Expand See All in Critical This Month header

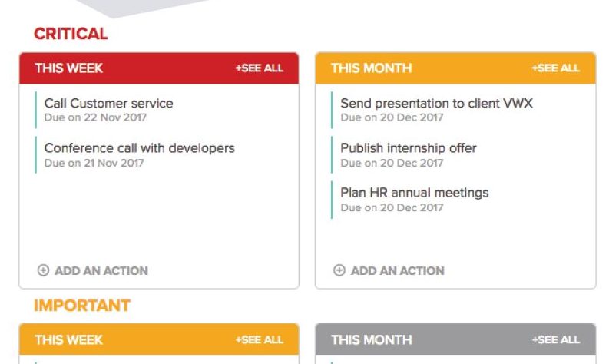pyautogui.click(x=556, y=68)
